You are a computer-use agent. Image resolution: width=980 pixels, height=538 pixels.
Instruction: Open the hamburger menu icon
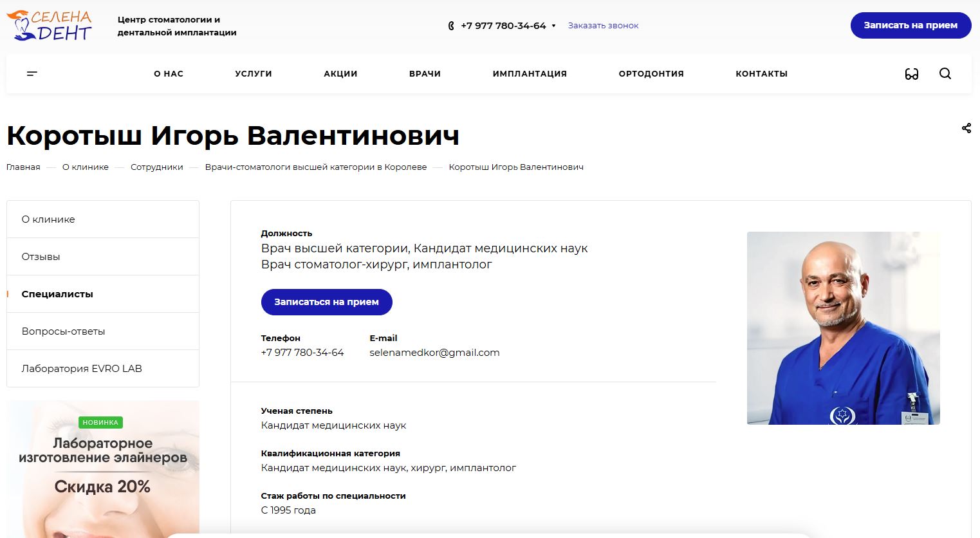pyautogui.click(x=32, y=73)
